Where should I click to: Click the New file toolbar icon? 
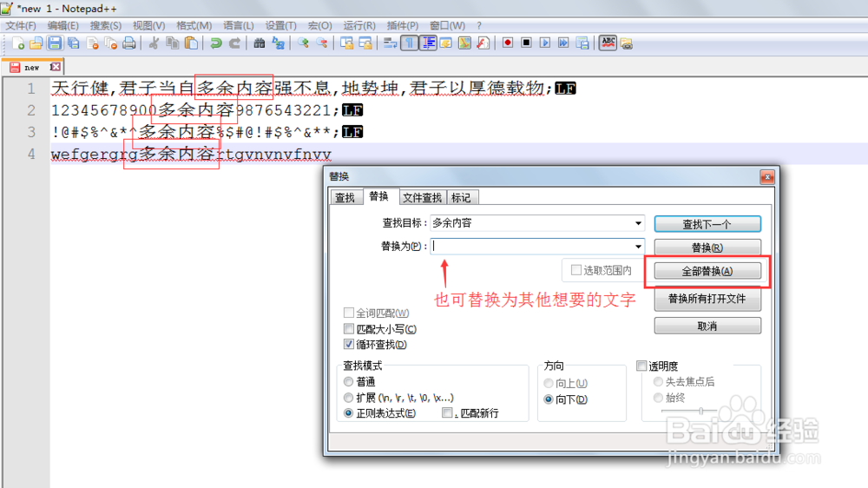[x=17, y=43]
